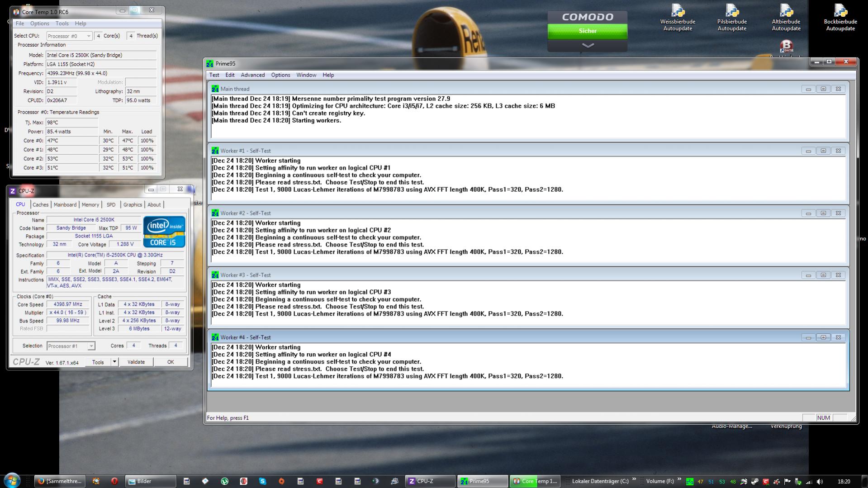868x488 pixels.
Task: Click the Action Center flag tray icon
Action: pyautogui.click(x=787, y=482)
